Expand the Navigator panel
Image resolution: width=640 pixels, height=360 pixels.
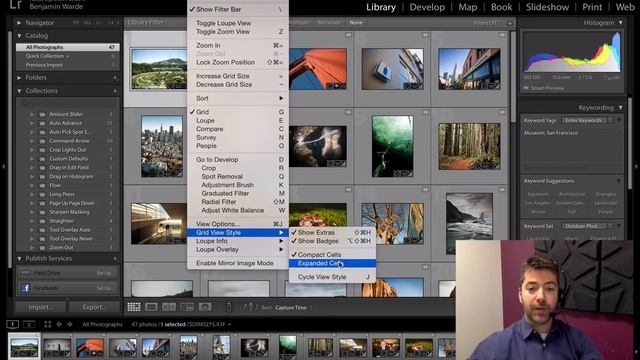[19, 23]
